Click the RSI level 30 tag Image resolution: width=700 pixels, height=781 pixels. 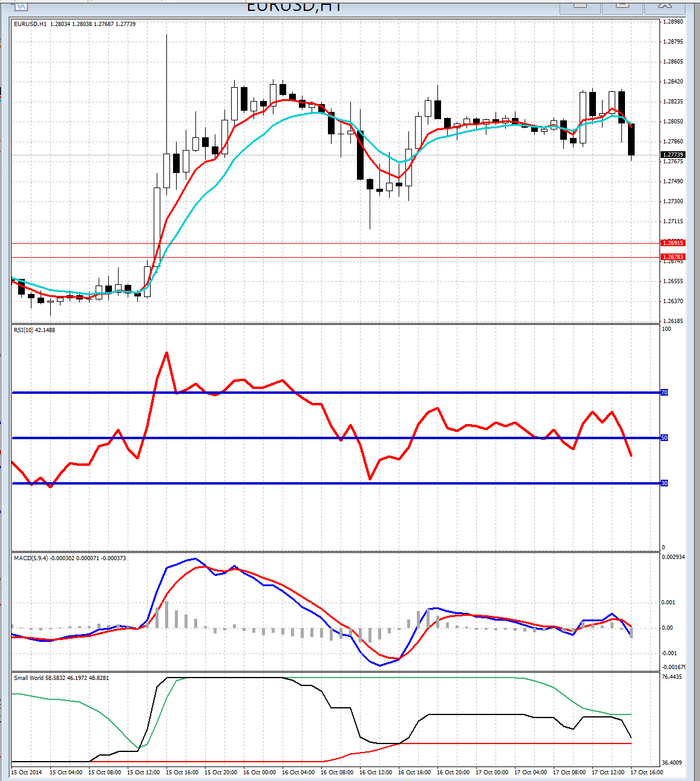point(664,483)
